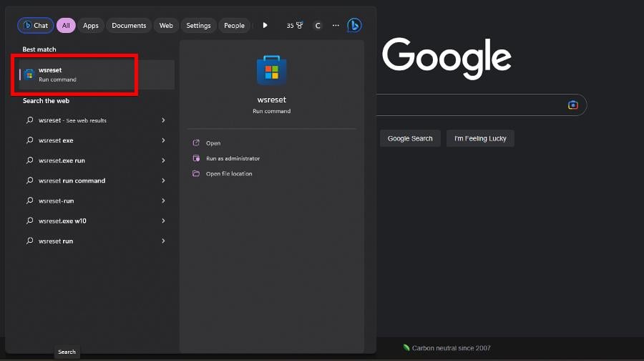
Task: Expand chevron for 'wsreset exe'
Action: click(163, 140)
